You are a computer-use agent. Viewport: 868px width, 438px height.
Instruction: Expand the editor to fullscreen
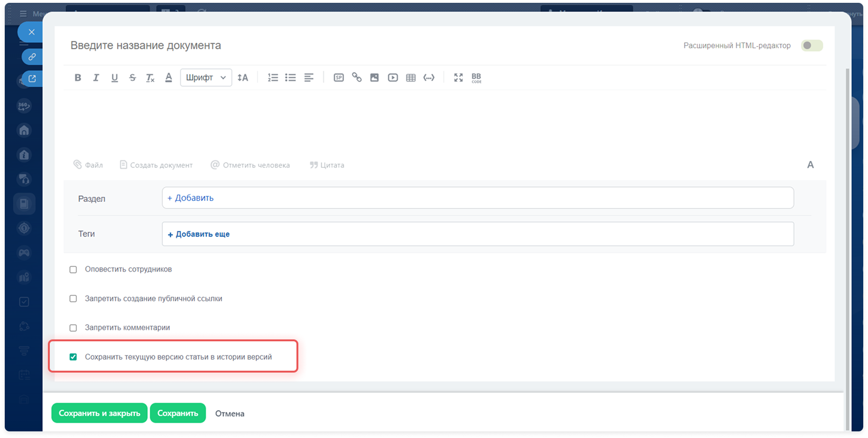(458, 78)
